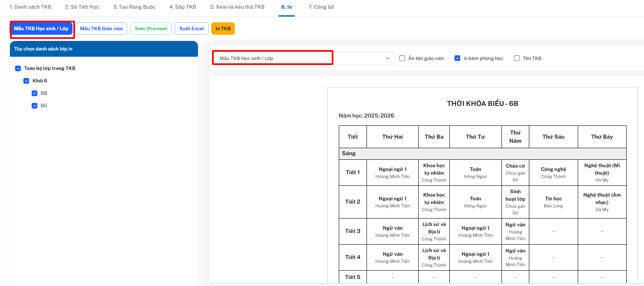Viewport: 644px width, 286px height.
Task: Click the "Thứ Hai" column header
Action: point(393,137)
